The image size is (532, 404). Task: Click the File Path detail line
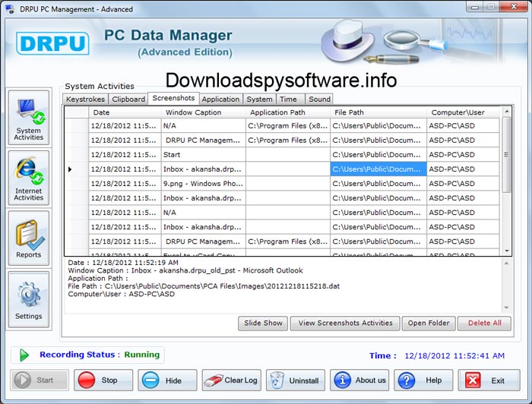[204, 286]
